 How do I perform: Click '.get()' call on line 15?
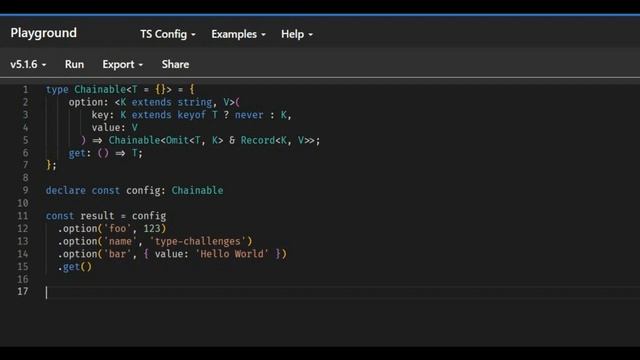pos(75,267)
